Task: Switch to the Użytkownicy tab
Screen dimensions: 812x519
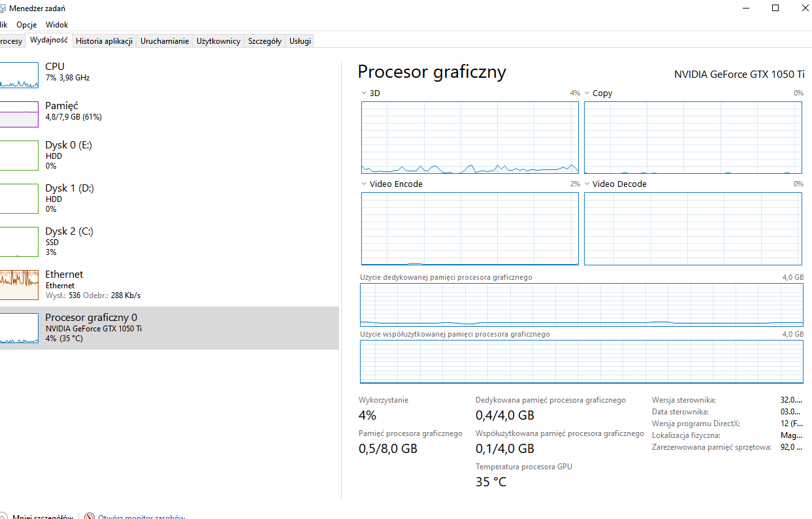Action: pos(219,41)
